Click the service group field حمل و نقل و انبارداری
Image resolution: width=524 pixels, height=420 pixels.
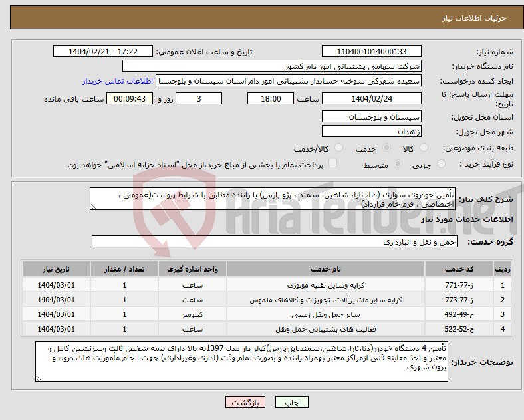coord(275,241)
